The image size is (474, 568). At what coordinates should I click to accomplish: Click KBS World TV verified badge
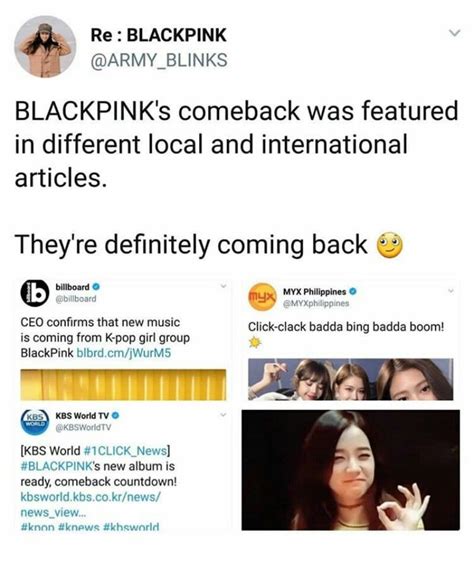tap(116, 415)
